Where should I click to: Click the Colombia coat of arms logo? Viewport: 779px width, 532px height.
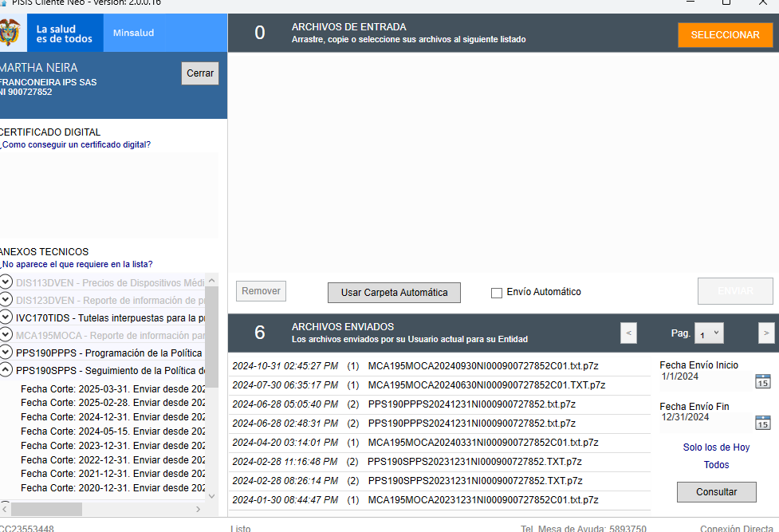(x=10, y=33)
